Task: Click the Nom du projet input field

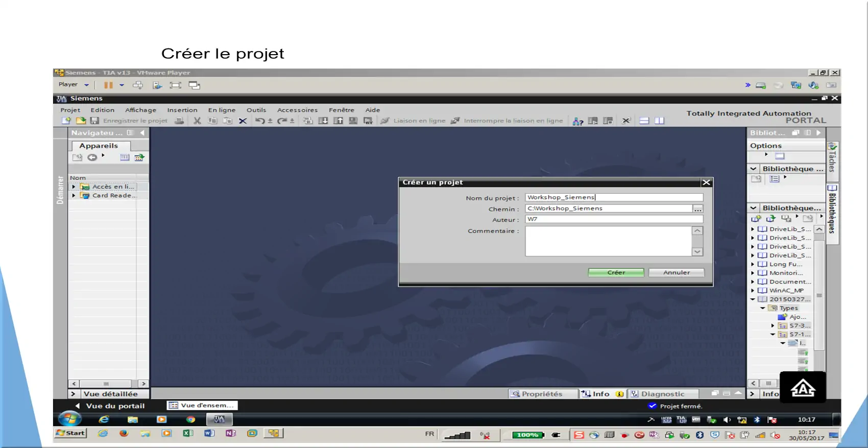Action: (x=614, y=197)
